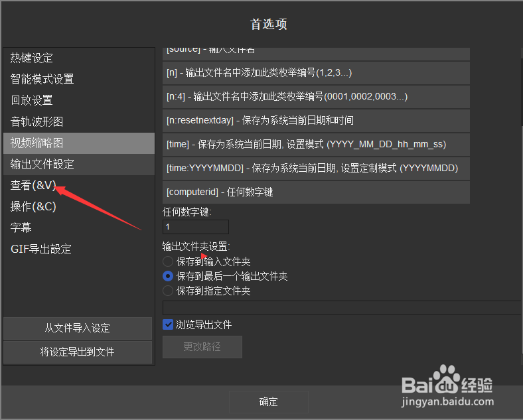This screenshot has width=523, height=420.
Task: Open 热键设定 preferences section
Action: click(x=79, y=58)
